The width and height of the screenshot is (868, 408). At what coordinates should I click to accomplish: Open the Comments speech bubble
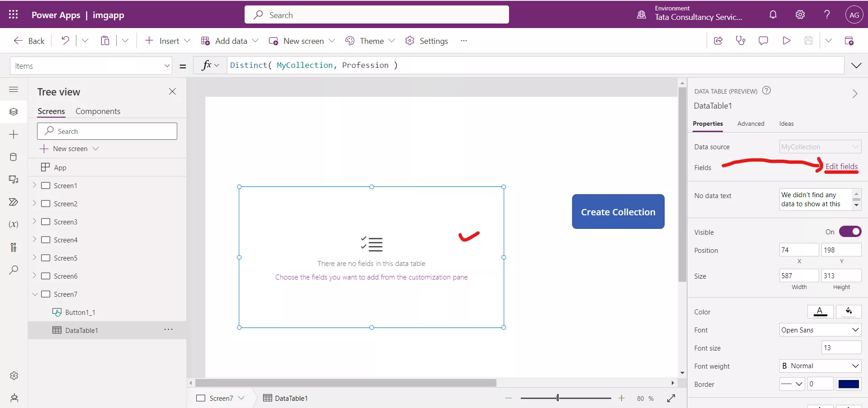763,41
